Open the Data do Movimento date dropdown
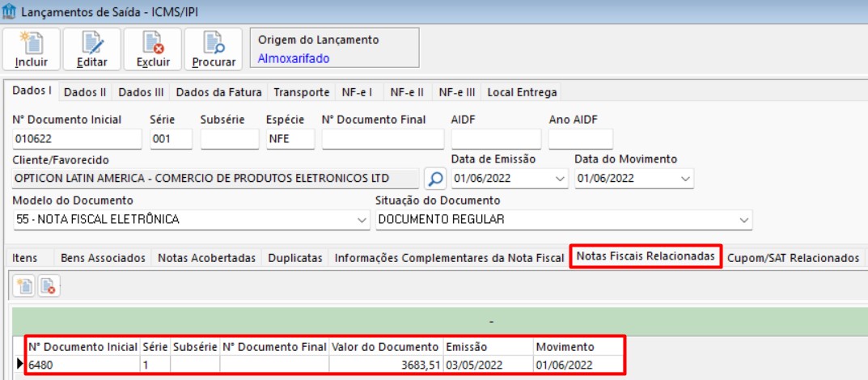Image resolution: width=868 pixels, height=380 pixels. tap(685, 179)
